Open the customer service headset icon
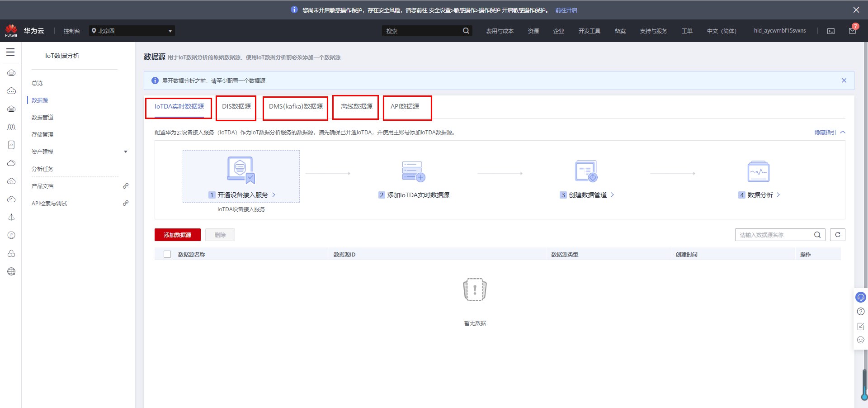This screenshot has width=868, height=408. click(861, 297)
